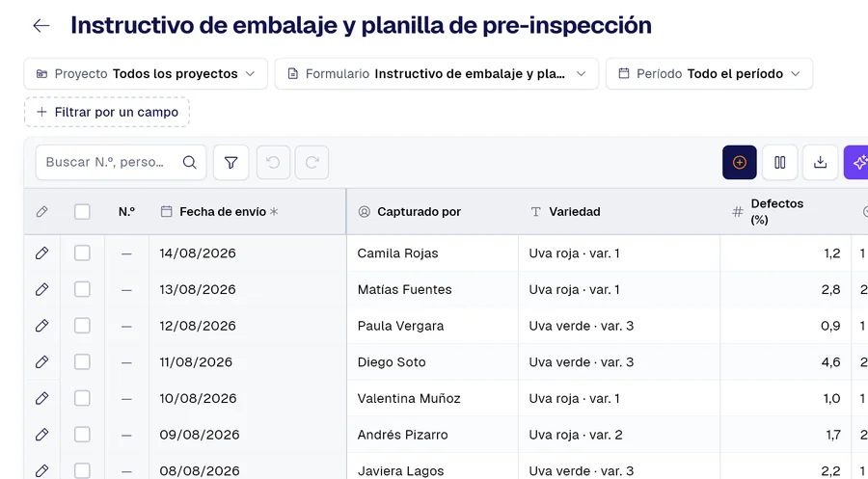The width and height of the screenshot is (868, 479).
Task: Edit the 13/08/2026 row with pencil
Action: click(x=41, y=289)
